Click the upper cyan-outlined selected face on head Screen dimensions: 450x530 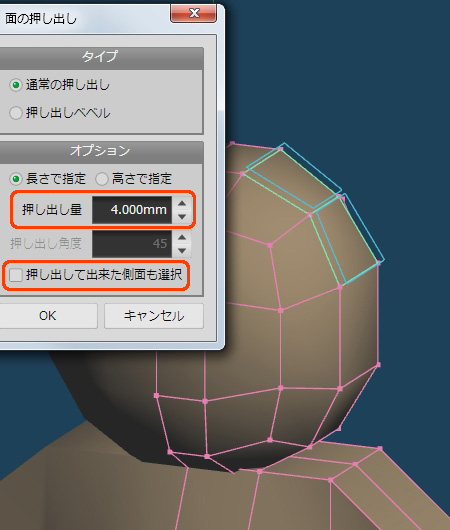294,176
